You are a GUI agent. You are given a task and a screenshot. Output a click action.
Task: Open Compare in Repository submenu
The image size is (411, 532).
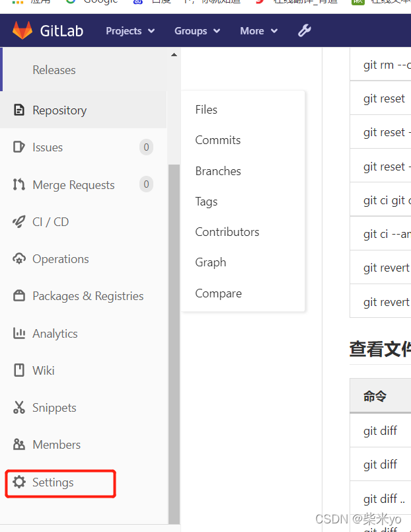click(x=219, y=293)
